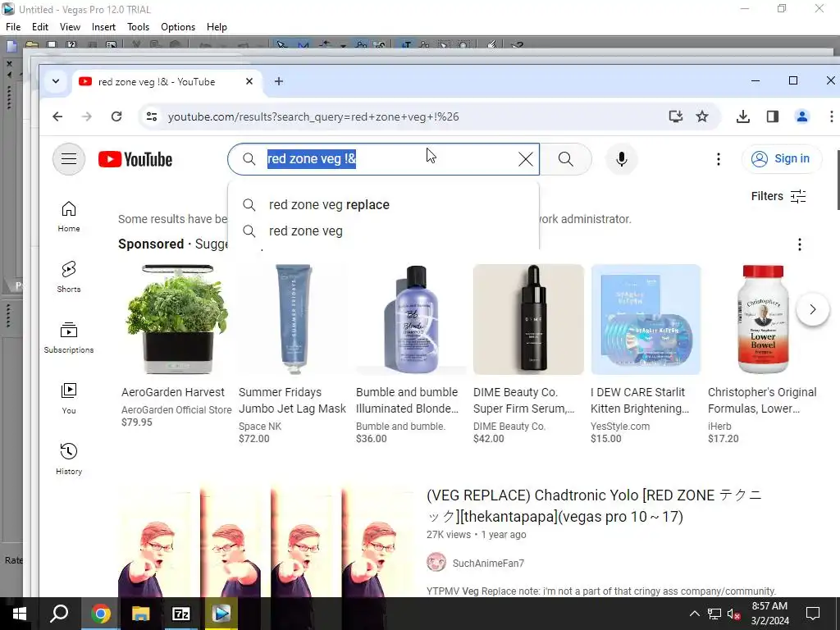Click the magnifier search button
The image size is (840, 630).
tap(566, 159)
